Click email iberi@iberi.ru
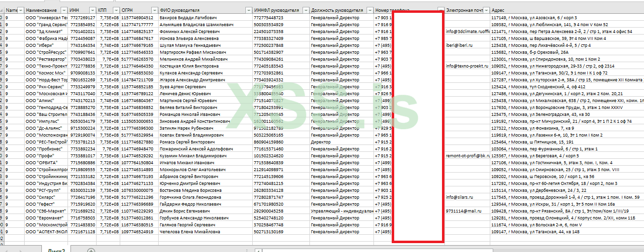644x252 pixels. (460, 45)
